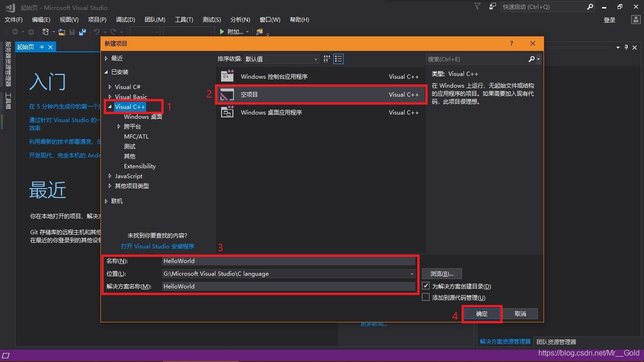
Task: Switch templates to small icons view
Action: click(x=327, y=59)
